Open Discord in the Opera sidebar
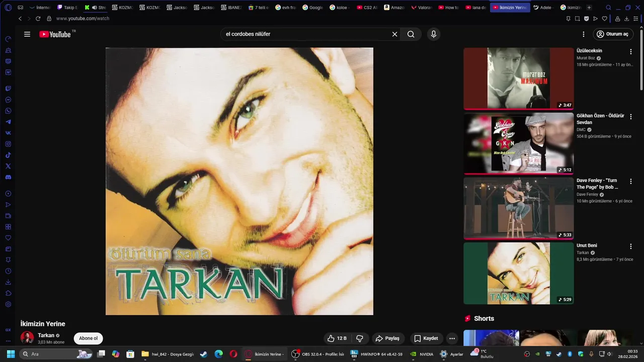 (x=8, y=177)
